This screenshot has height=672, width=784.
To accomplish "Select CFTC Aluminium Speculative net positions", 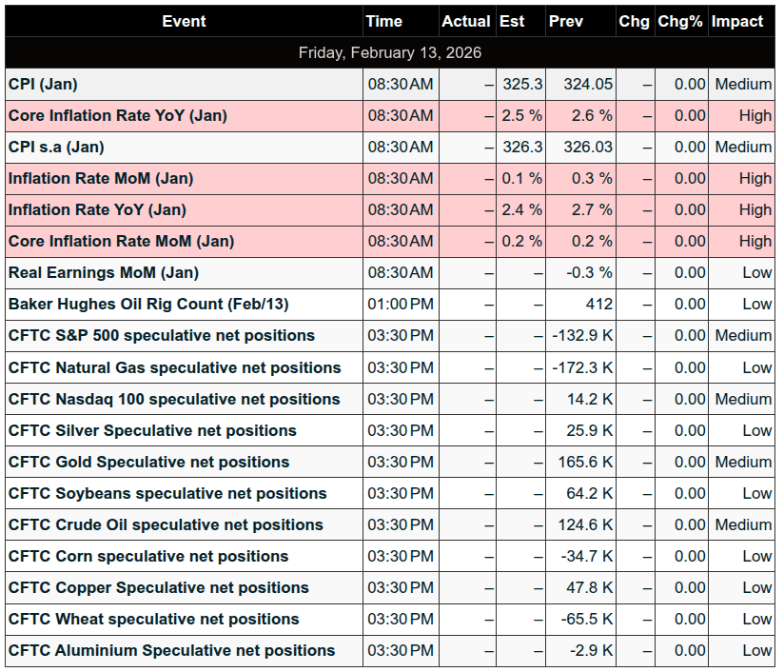I will 171,650.
